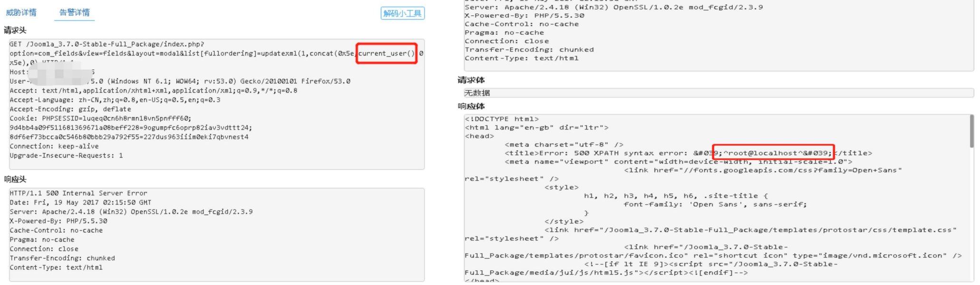Switch to the 威胁详情 tab
This screenshot has width=980, height=285.
click(21, 12)
